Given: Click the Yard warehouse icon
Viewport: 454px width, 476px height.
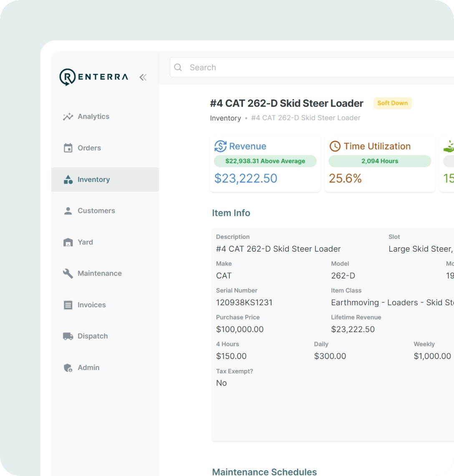Looking at the screenshot, I should (x=68, y=242).
